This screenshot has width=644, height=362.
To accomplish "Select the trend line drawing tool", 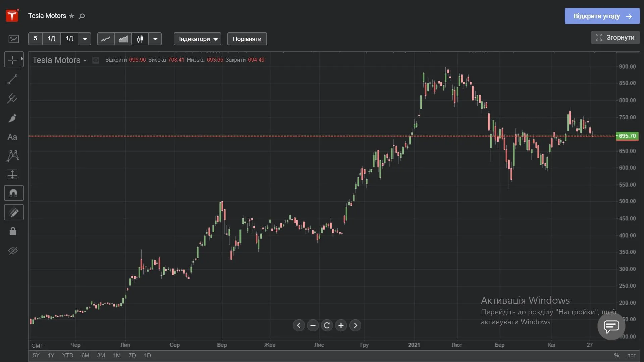I will click(12, 79).
